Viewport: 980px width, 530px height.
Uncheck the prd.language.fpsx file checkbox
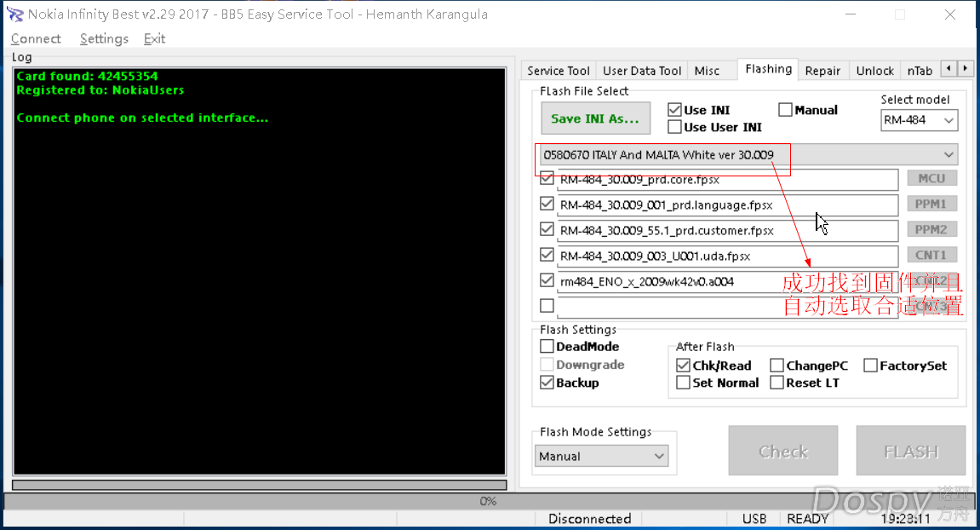click(x=547, y=204)
